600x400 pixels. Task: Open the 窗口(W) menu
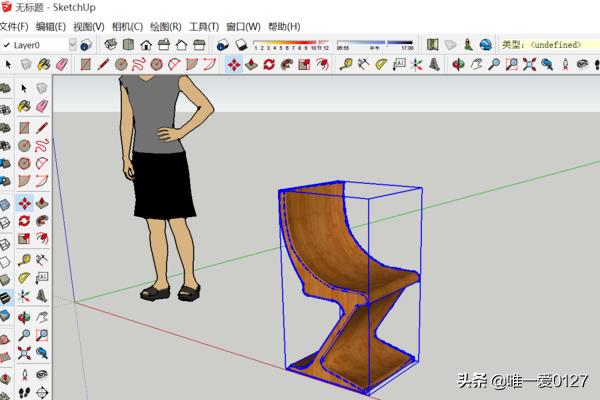click(x=243, y=26)
